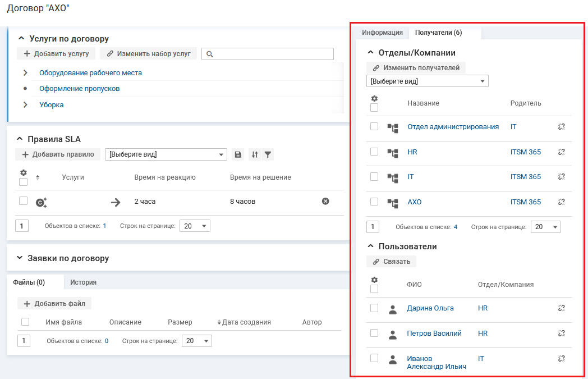Switch to the Информация tab

[x=382, y=33]
